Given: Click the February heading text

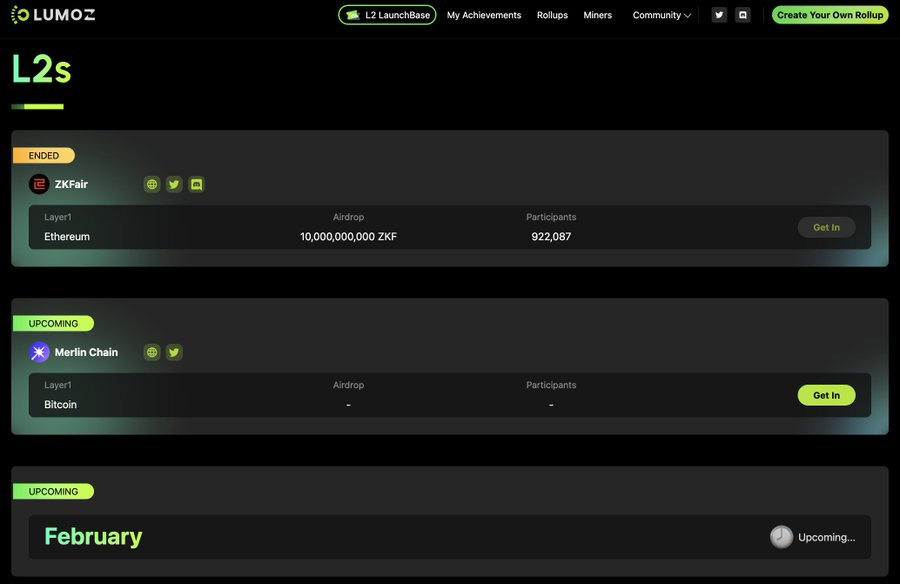Looking at the screenshot, I should coord(93,536).
